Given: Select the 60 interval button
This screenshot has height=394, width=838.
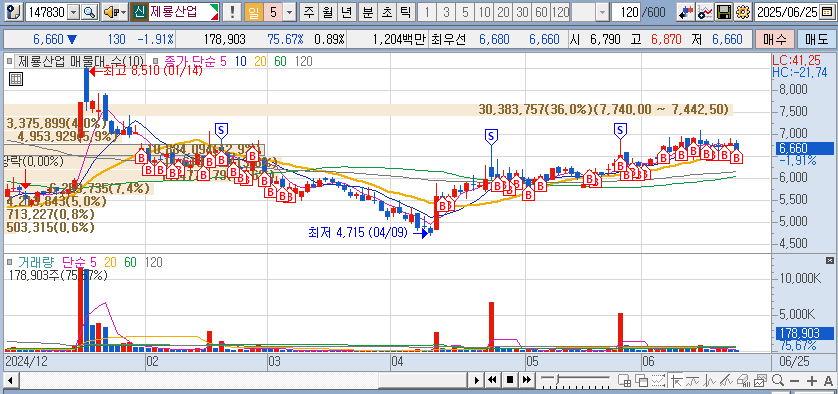Looking at the screenshot, I should [x=541, y=11].
